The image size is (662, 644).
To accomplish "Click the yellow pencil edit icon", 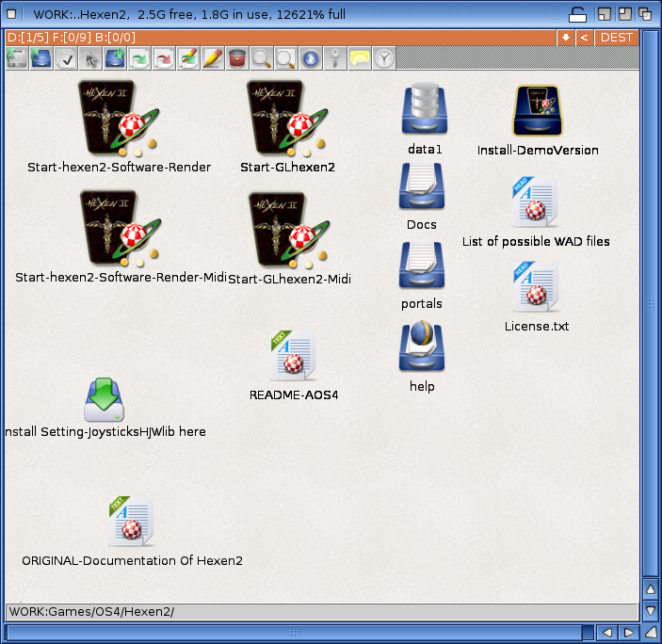I will pyautogui.click(x=213, y=58).
